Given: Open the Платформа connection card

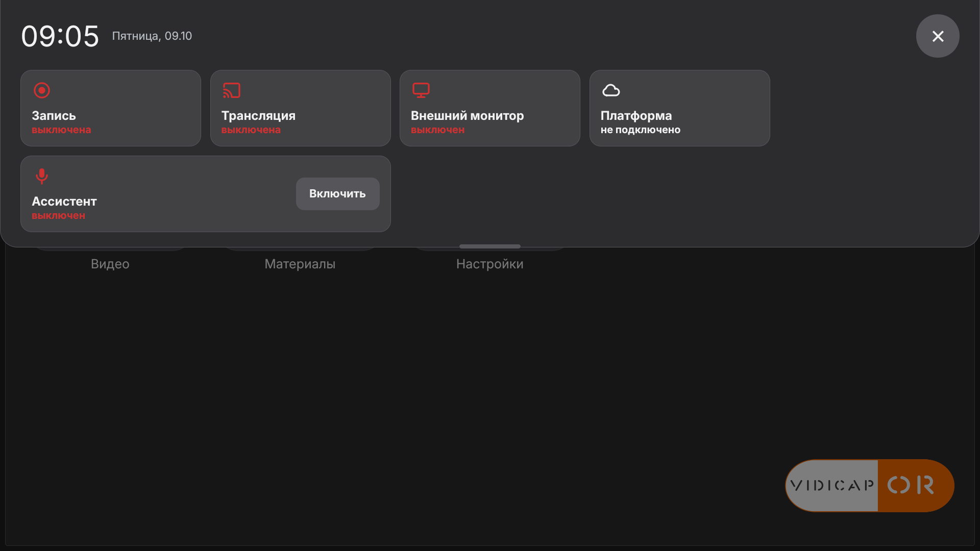Looking at the screenshot, I should coord(680,108).
